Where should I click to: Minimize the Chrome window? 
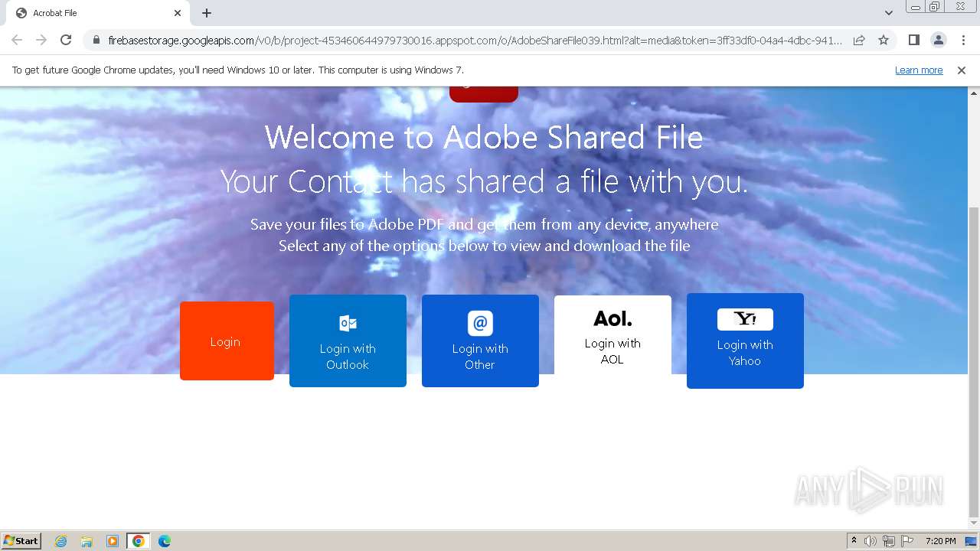pos(916,6)
